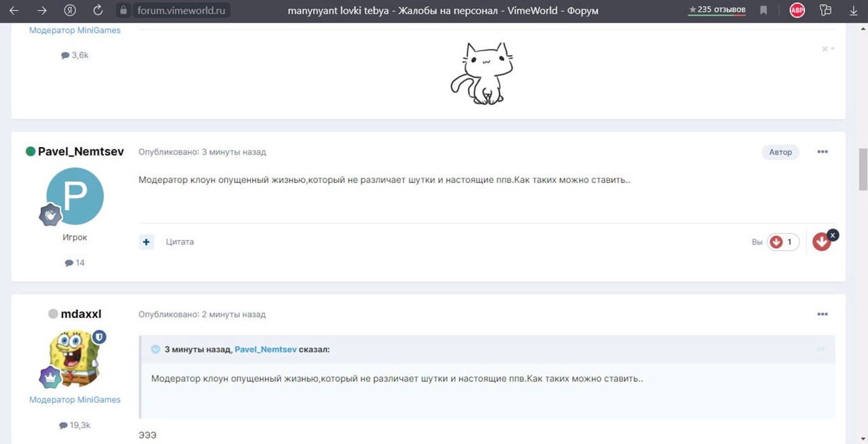Click the bookmark icon in the address bar
Viewport: 868px width, 444px height.
coord(764,11)
